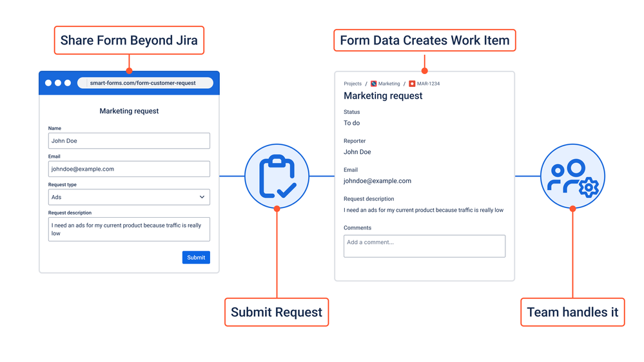Click the Add a comment box
Screen dimensions: 644x362
point(424,246)
